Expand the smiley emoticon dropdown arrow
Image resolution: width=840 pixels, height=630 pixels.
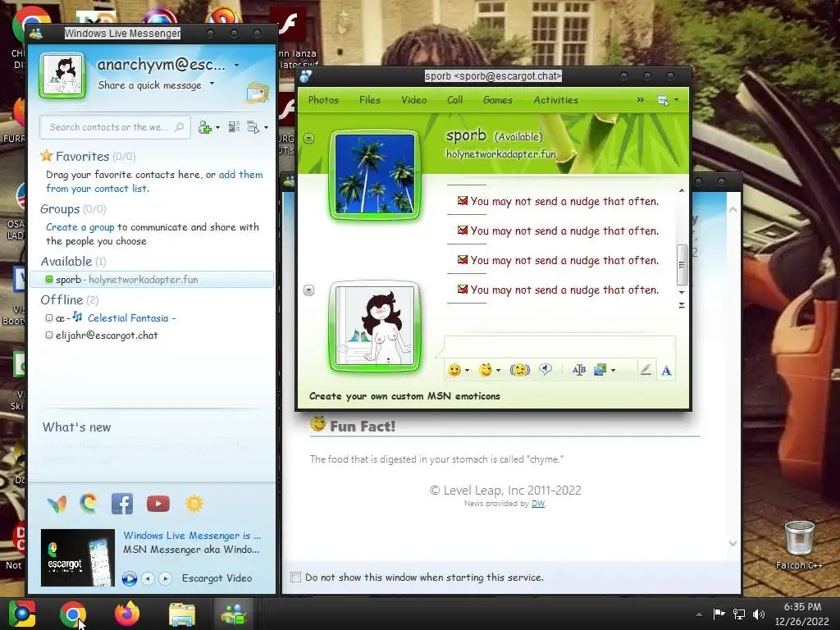[467, 370]
